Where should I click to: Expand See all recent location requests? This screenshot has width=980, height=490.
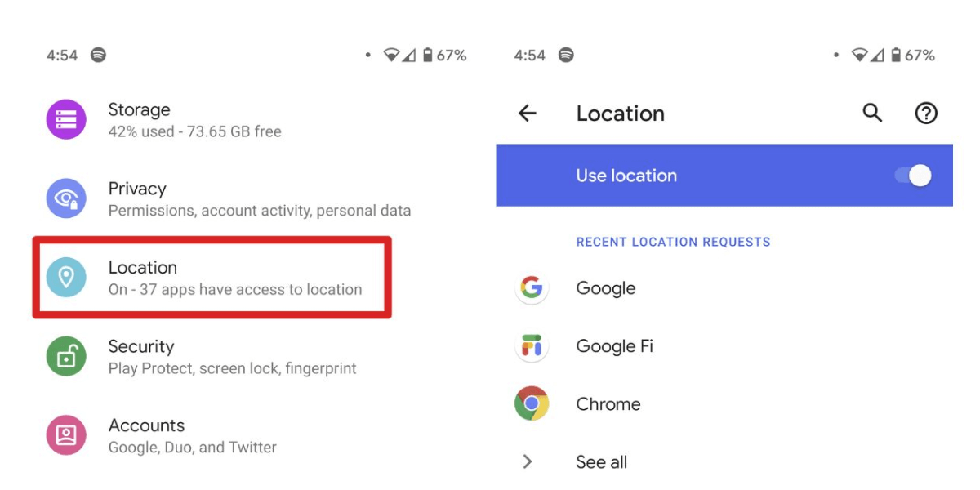tap(601, 461)
